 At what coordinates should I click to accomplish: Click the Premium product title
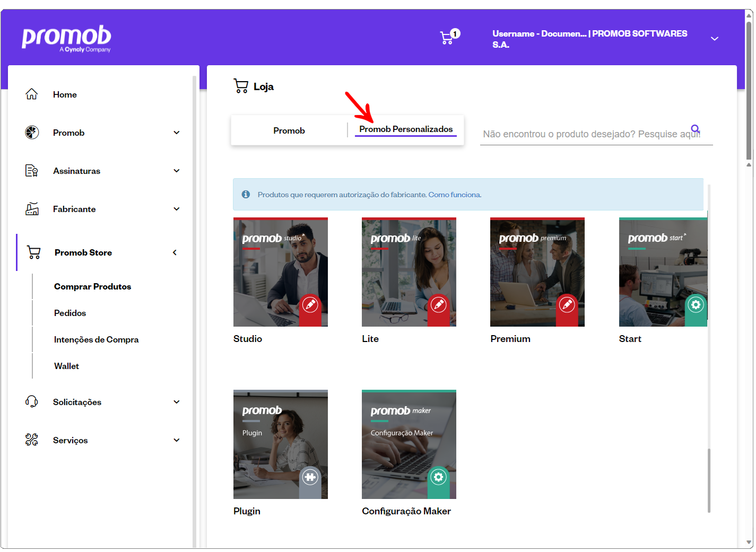pos(510,339)
